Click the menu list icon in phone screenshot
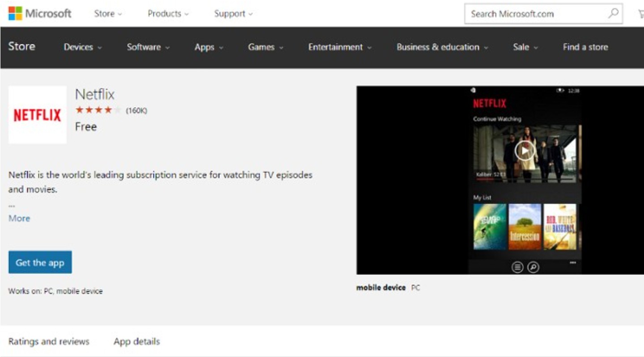This screenshot has height=357, width=644. 517,267
